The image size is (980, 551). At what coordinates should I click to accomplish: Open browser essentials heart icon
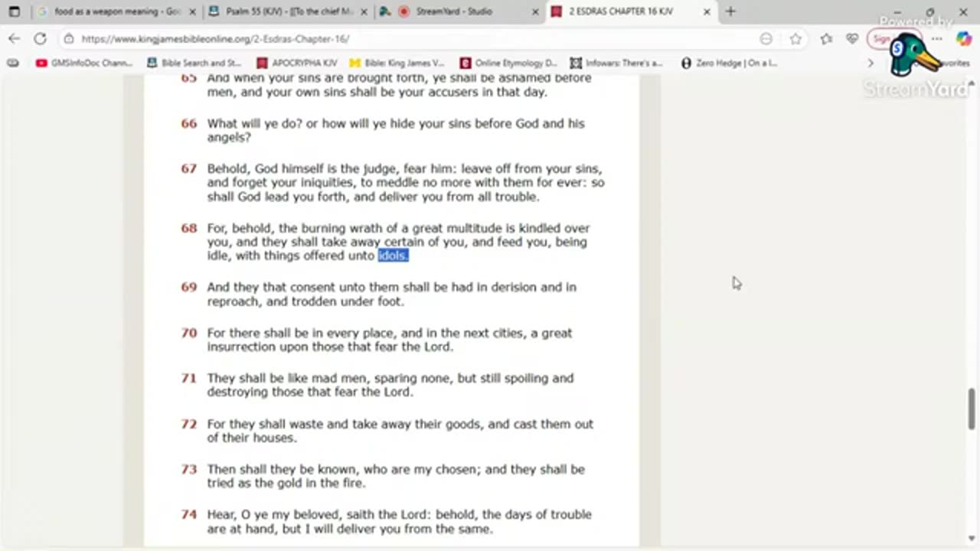(852, 38)
